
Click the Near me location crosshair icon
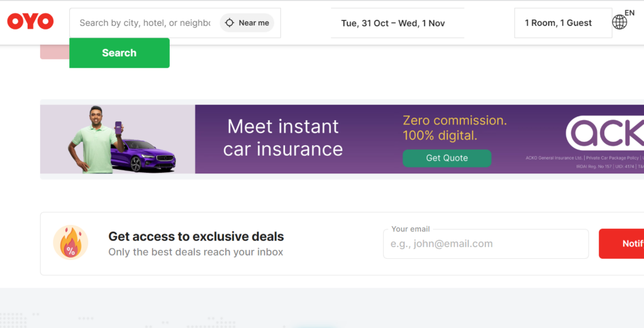pyautogui.click(x=230, y=23)
